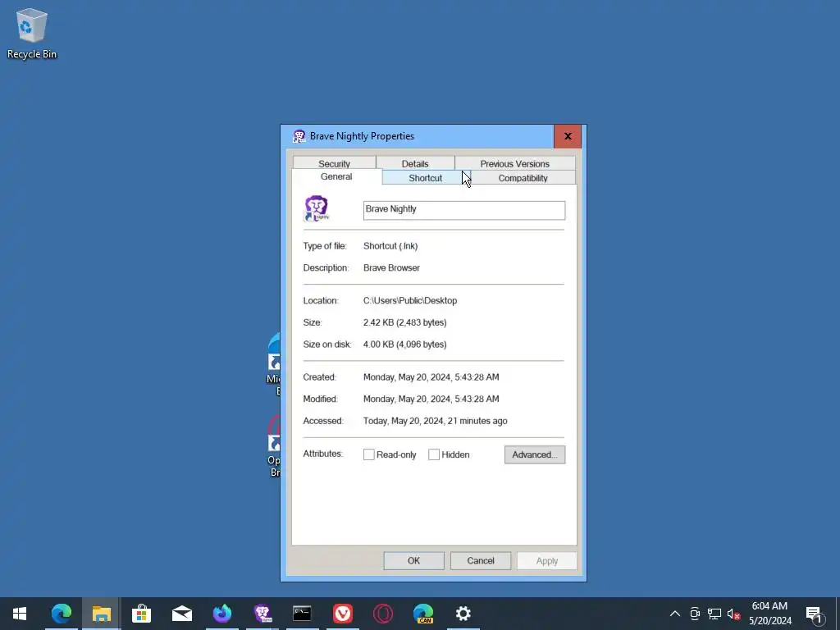Open the clock showing 6:04 AM

pyautogui.click(x=769, y=614)
